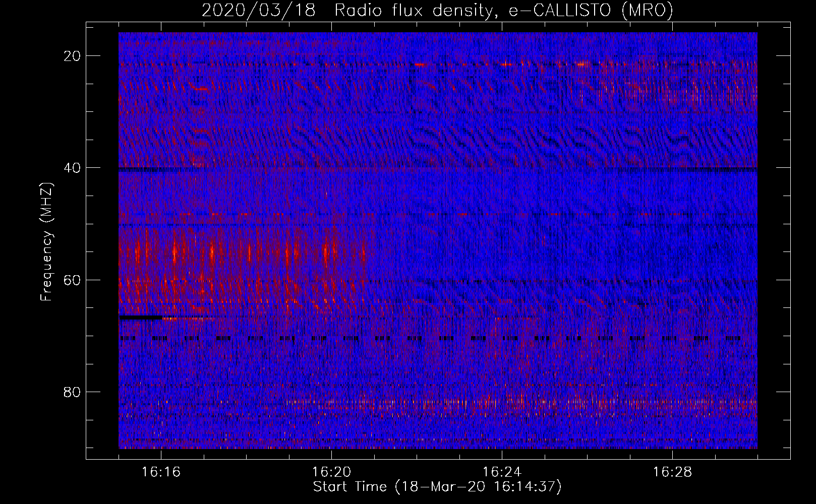The width and height of the screenshot is (816, 504).
Task: Click the 80 MHz frequency tick label
Action: point(72,392)
